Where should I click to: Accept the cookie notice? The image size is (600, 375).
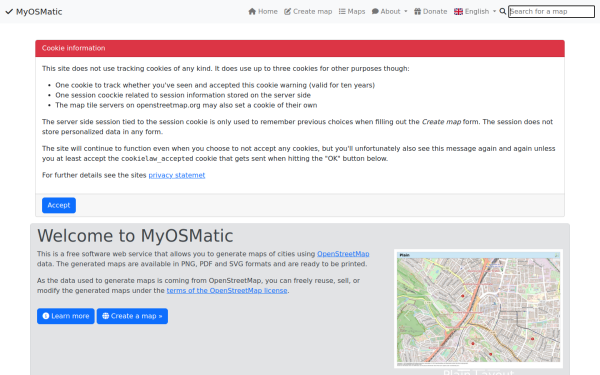[x=59, y=205]
